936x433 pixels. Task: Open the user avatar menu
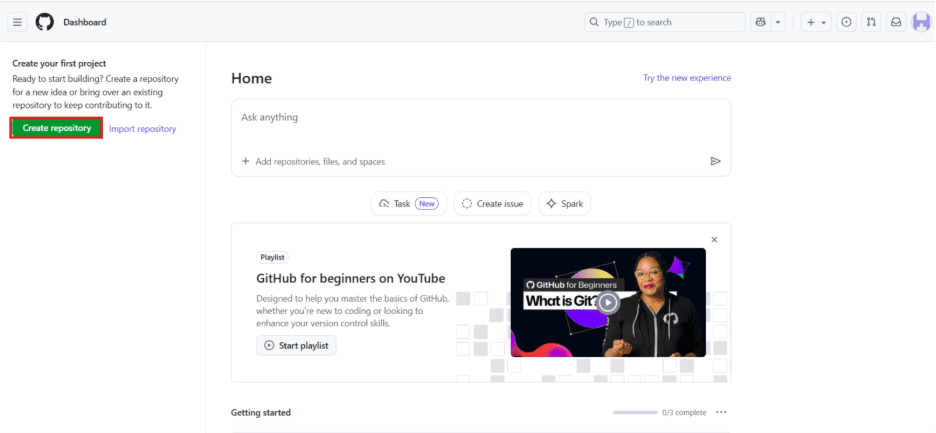[x=922, y=22]
